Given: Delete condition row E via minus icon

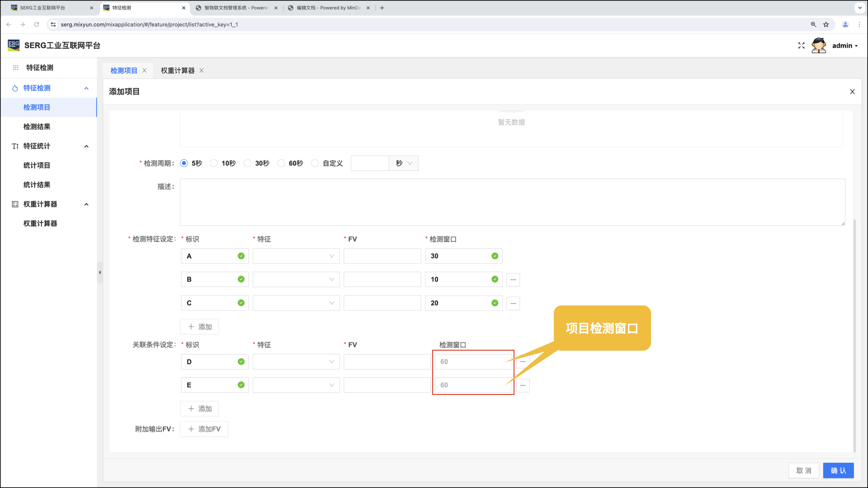Looking at the screenshot, I should [x=523, y=385].
